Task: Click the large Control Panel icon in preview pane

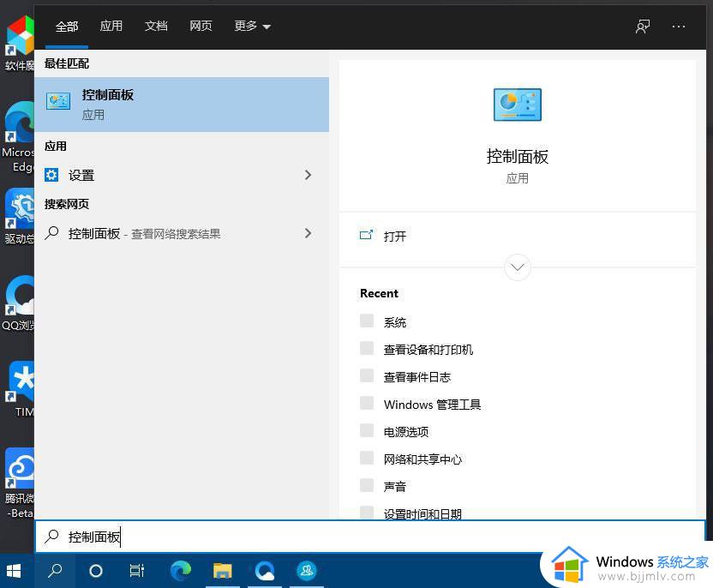Action: [517, 105]
